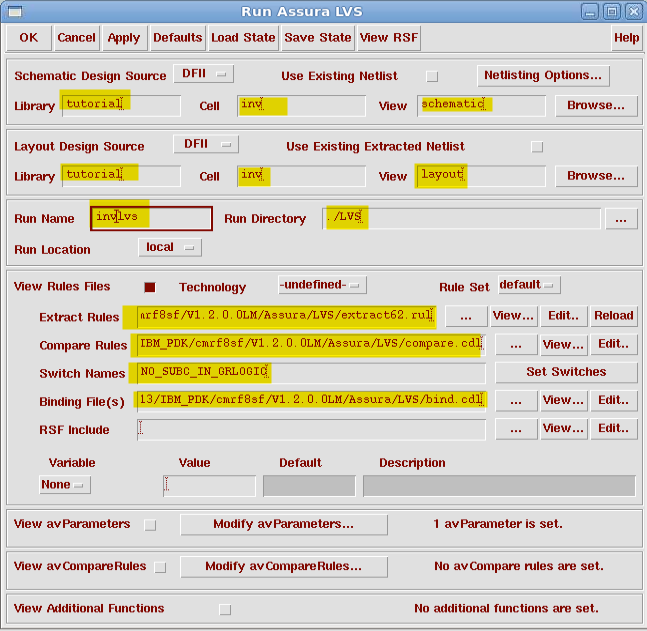This screenshot has height=631, width=647.
Task: Click into the Run Name input field
Action: point(151,218)
